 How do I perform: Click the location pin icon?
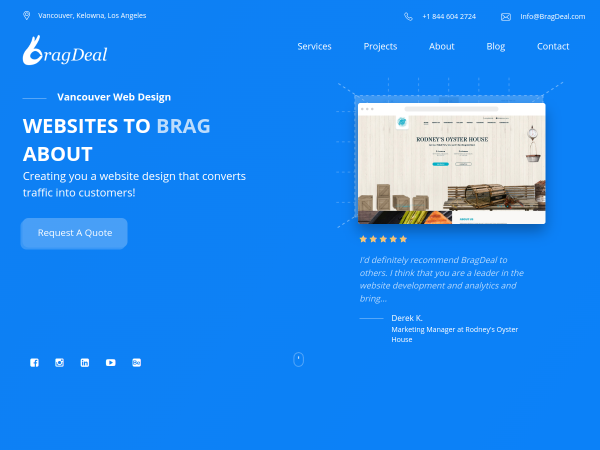click(26, 16)
